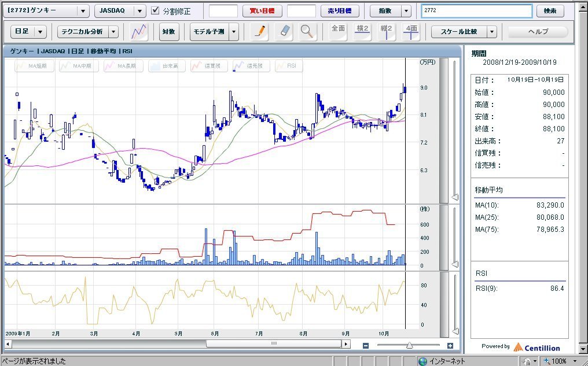Toggle RSI legend visibility
This screenshot has width=588, height=366.
point(288,66)
